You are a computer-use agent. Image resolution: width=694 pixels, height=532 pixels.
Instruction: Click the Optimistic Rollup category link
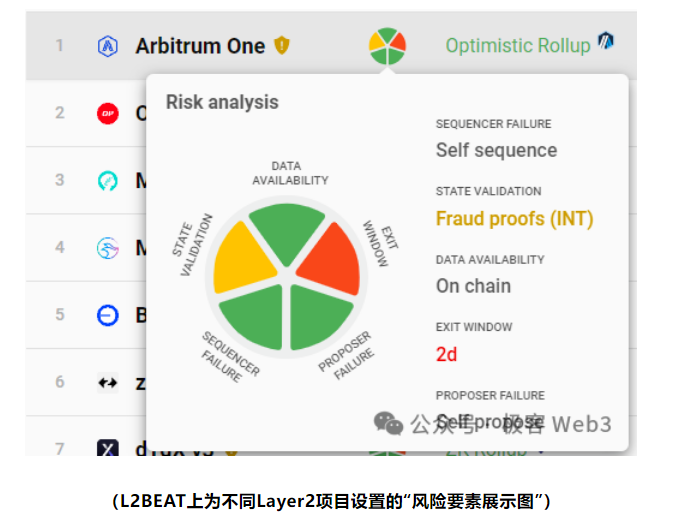[518, 46]
